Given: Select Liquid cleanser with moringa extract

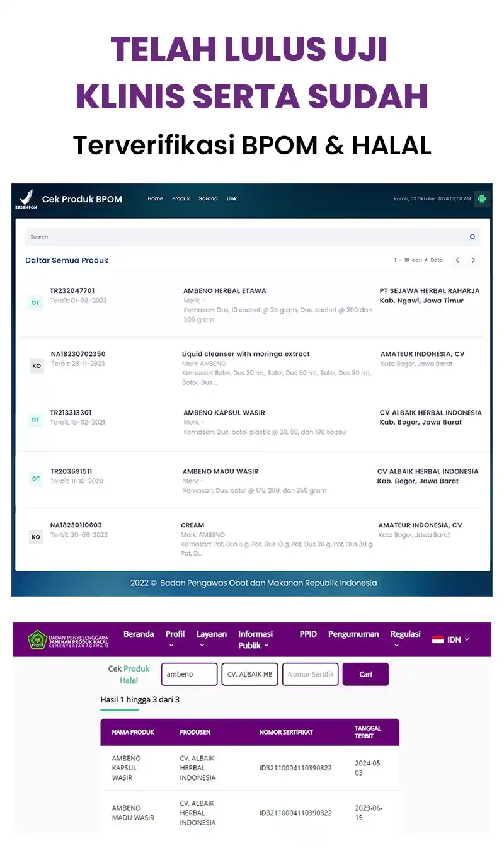Looking at the screenshot, I should tap(246, 354).
